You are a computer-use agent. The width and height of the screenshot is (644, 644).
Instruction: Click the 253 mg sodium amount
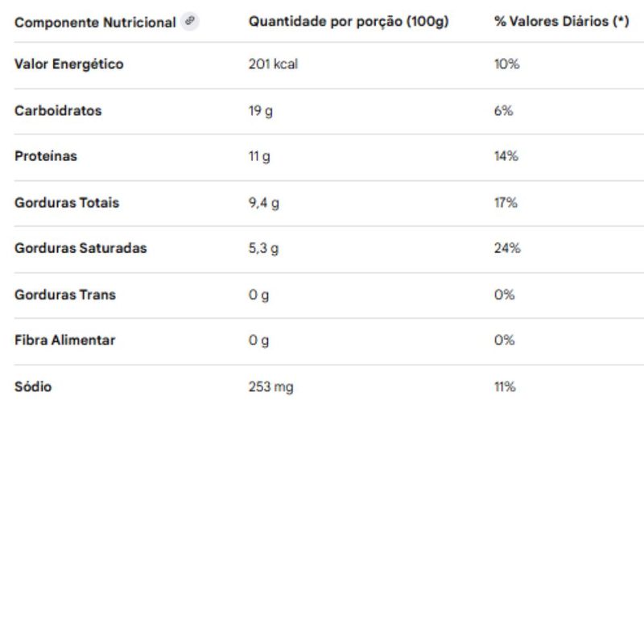point(271,386)
